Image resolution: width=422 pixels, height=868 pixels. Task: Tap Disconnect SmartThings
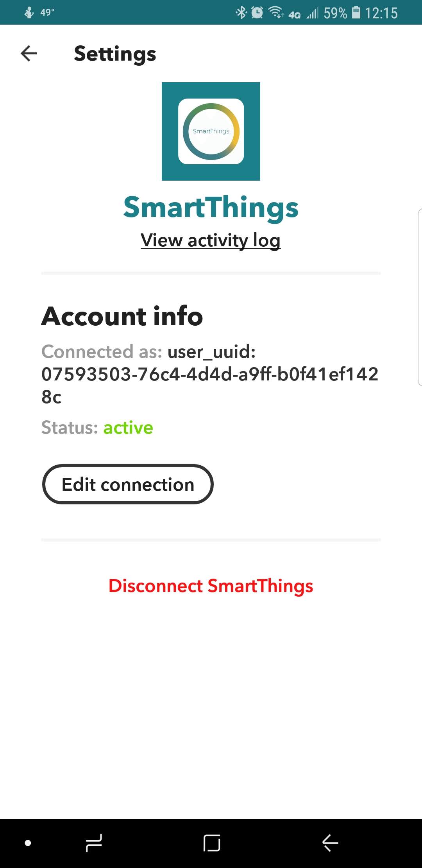[x=211, y=586]
